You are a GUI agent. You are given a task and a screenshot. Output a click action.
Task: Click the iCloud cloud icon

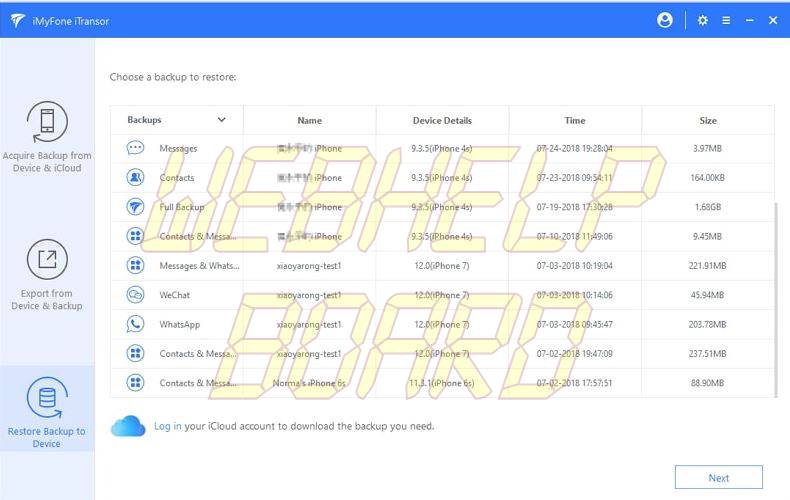[x=128, y=426]
